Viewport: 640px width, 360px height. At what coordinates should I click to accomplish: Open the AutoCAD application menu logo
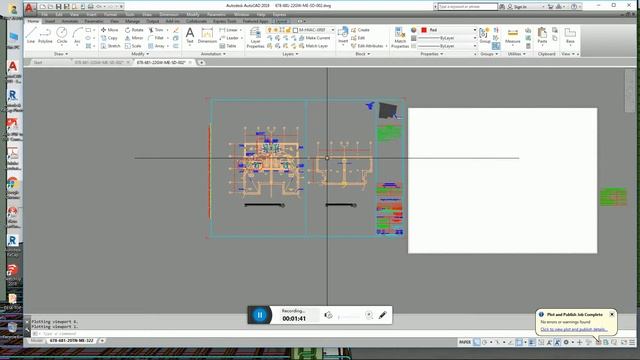coord(29,7)
